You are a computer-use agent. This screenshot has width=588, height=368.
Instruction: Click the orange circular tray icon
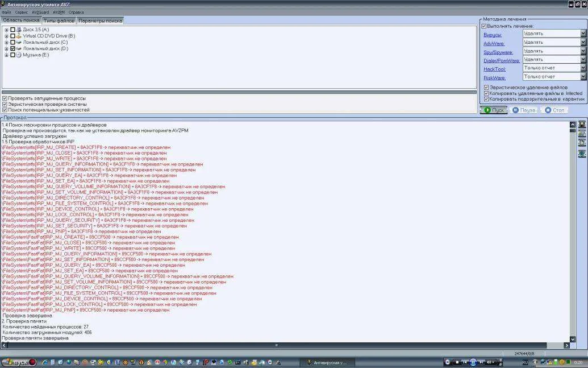562,362
